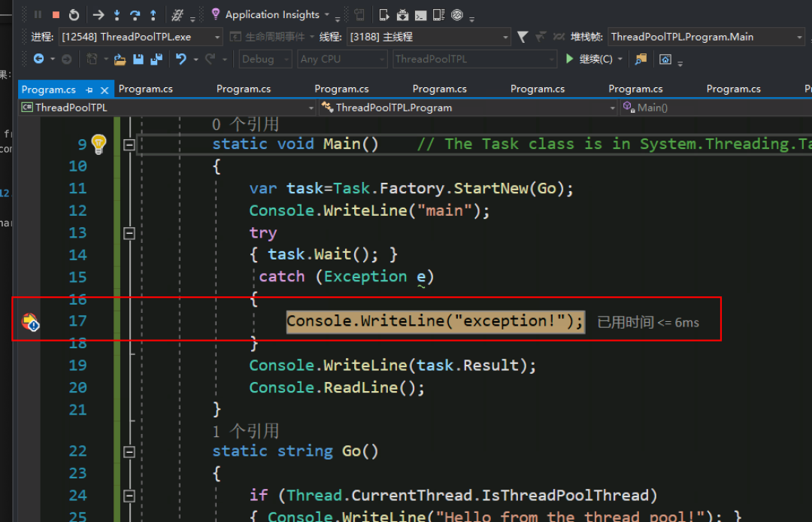
Task: Click the highlighted Console.WriteLine("exception!") statement
Action: (435, 321)
